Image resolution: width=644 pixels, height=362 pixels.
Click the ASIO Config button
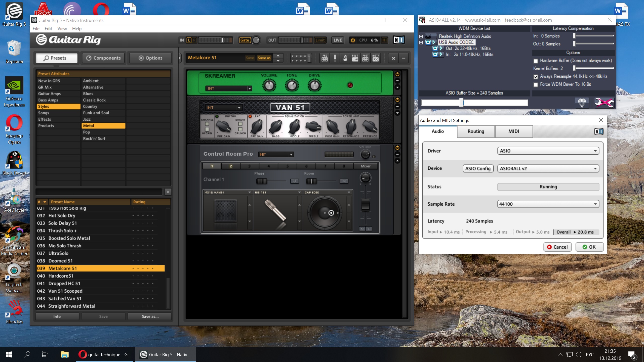point(477,168)
